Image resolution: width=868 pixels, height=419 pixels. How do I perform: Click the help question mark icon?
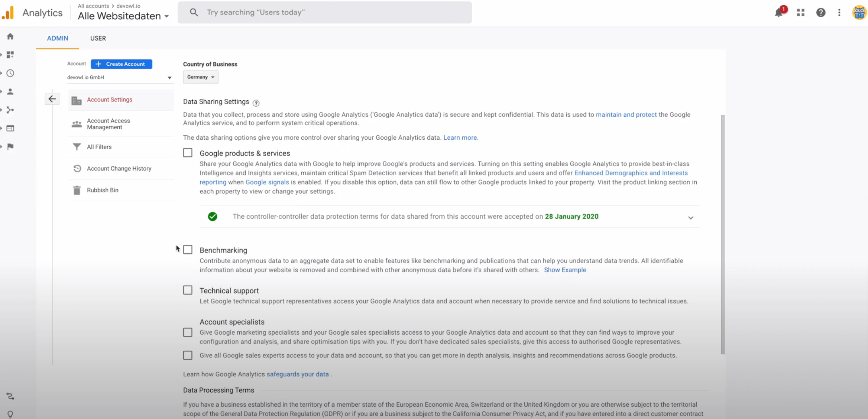pyautogui.click(x=820, y=13)
